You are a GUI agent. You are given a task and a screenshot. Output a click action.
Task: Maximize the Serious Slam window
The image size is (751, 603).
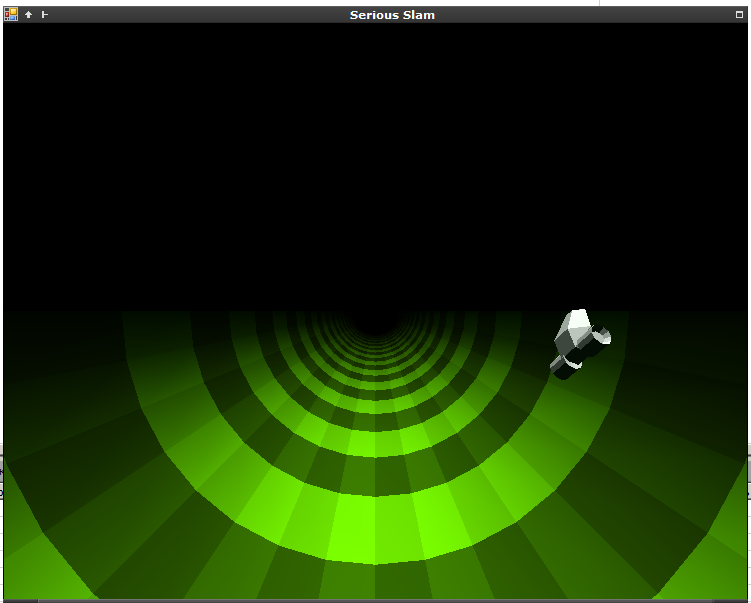739,14
